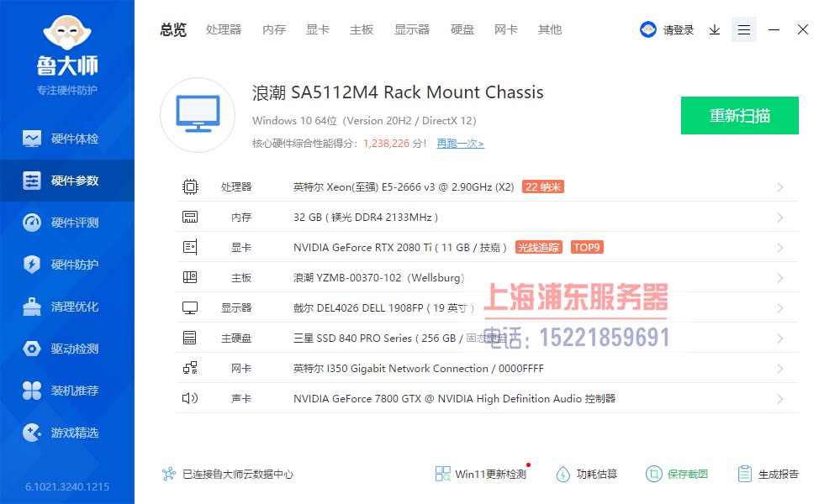Expand the 显卡 RTX 2080 Ti row chevron
This screenshot has height=504, width=824.
click(x=780, y=248)
